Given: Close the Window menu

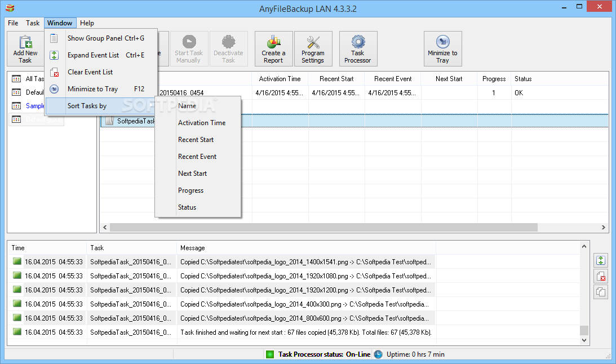Looking at the screenshot, I should point(60,23).
